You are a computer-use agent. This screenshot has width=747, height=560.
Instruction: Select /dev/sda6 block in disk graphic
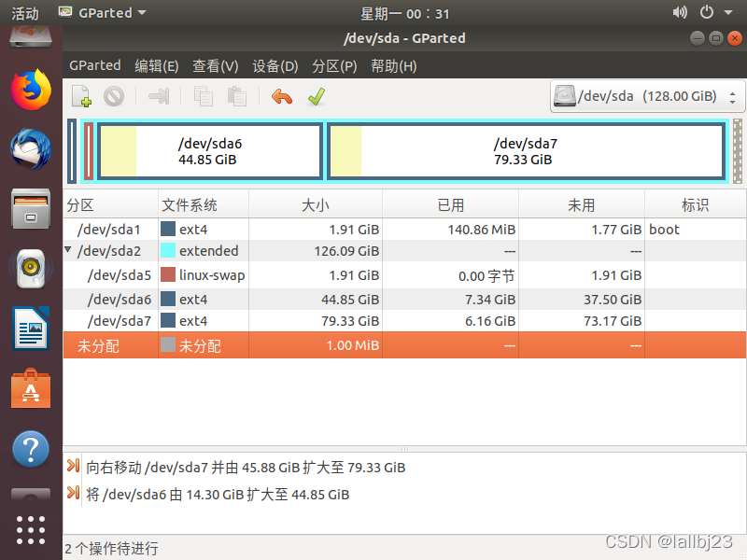point(210,151)
